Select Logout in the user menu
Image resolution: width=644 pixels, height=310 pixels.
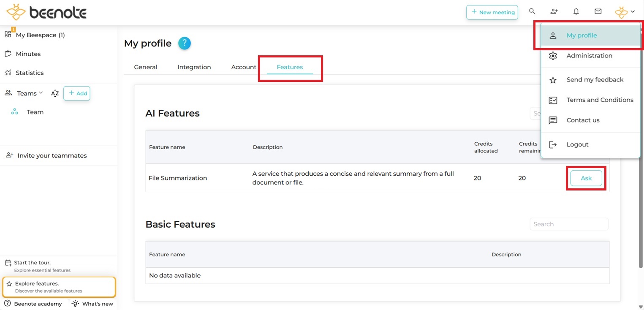(577, 144)
